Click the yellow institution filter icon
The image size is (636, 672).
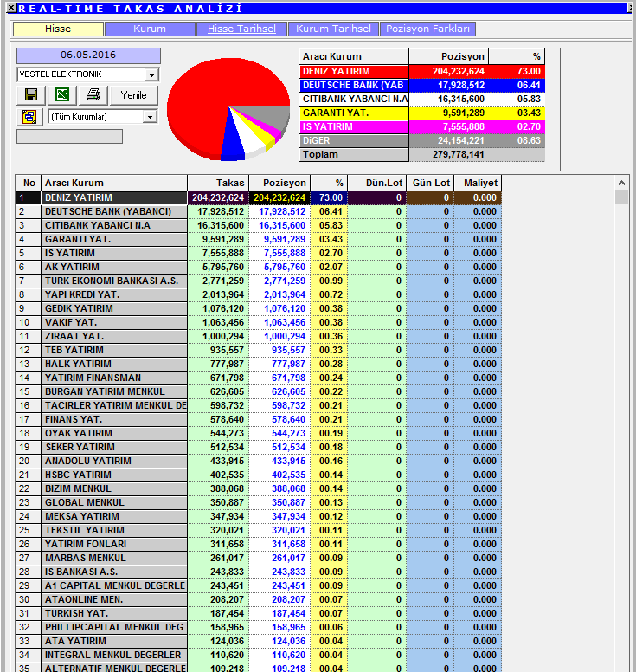click(x=30, y=116)
